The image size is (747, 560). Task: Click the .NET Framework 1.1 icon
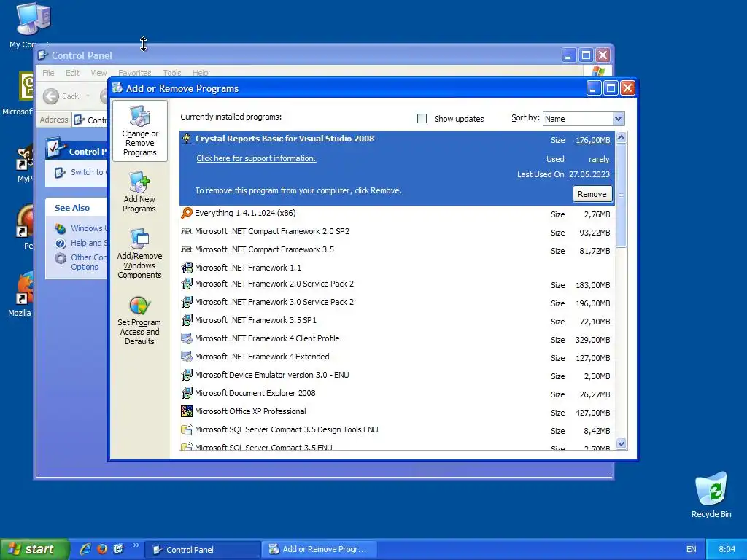coord(187,268)
